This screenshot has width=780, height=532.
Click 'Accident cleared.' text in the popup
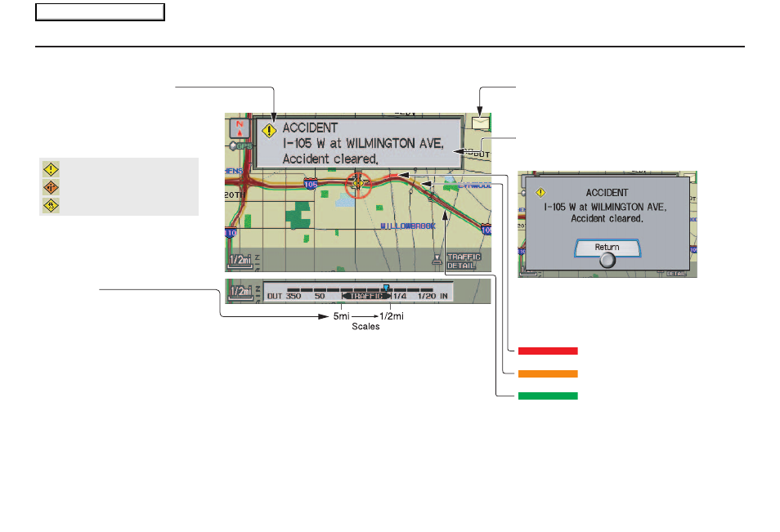[607, 219]
